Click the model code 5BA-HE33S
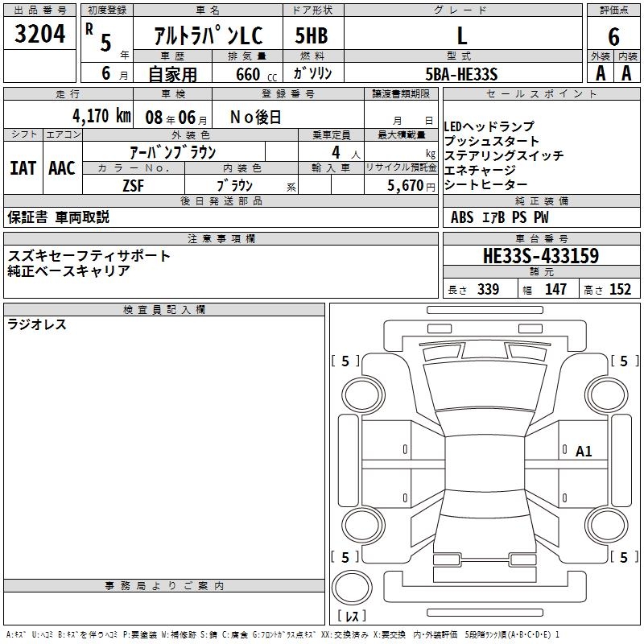Image resolution: width=644 pixels, height=644 pixels. coord(462,75)
